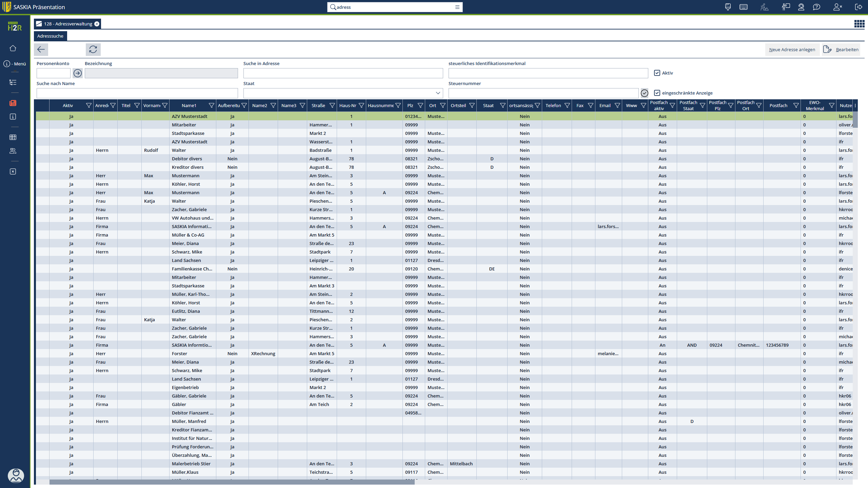
Task: Open the Menü item in sidebar
Action: click(x=15, y=64)
